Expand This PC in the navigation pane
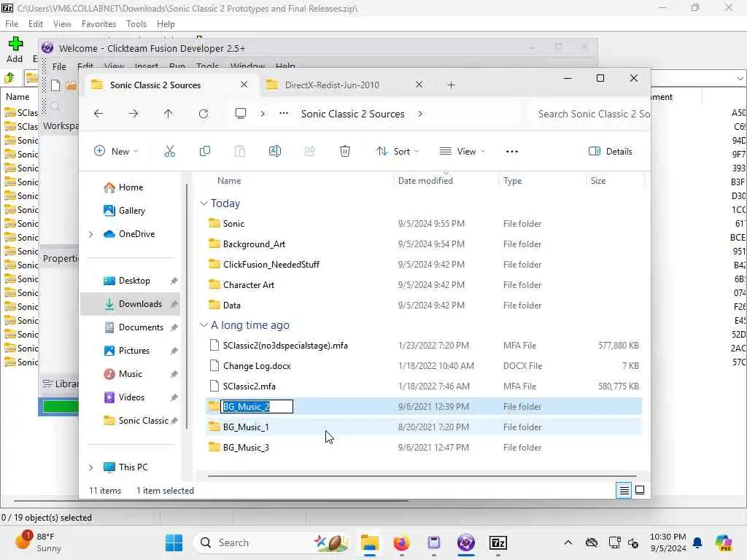This screenshot has width=747, height=560. [x=90, y=467]
